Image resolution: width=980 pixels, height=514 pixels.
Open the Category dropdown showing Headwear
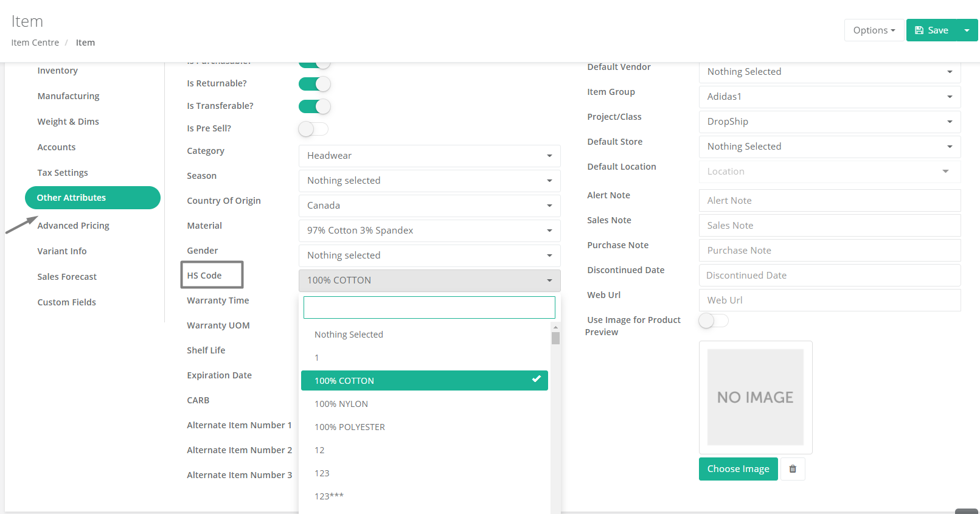429,156
